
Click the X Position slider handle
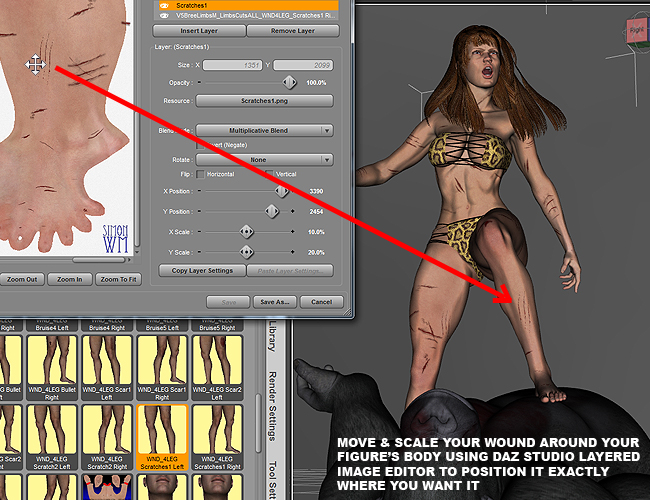click(282, 191)
